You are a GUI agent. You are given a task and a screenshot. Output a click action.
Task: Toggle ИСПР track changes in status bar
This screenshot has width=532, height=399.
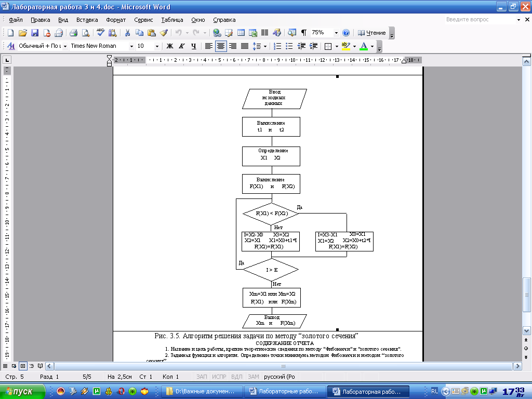tap(219, 377)
